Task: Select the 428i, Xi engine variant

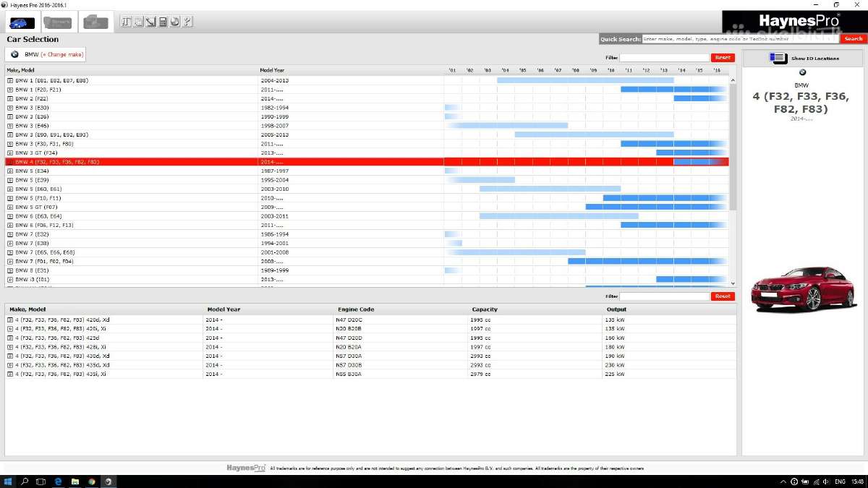Action: point(370,346)
